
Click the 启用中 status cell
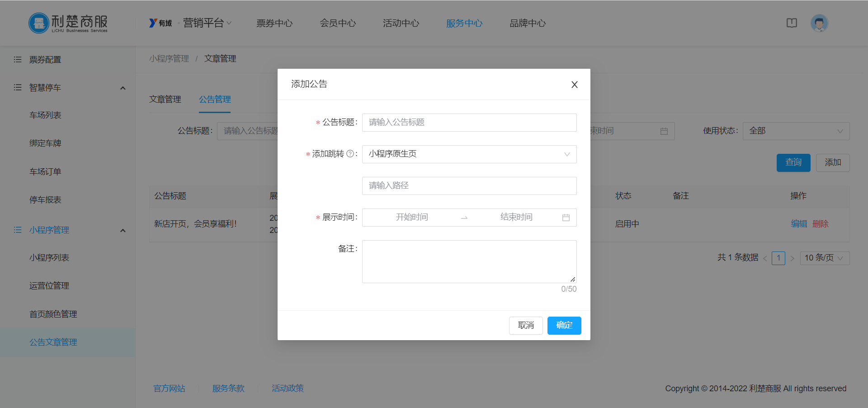pyautogui.click(x=627, y=224)
